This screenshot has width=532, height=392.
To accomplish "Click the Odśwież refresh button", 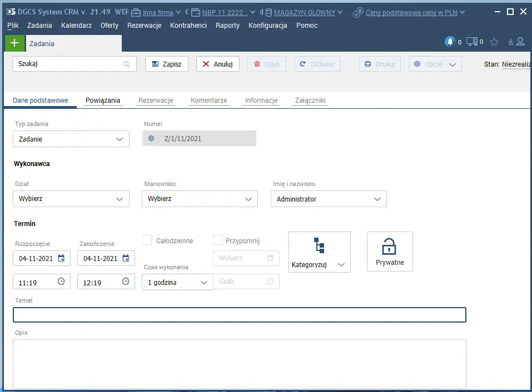I will click(317, 64).
